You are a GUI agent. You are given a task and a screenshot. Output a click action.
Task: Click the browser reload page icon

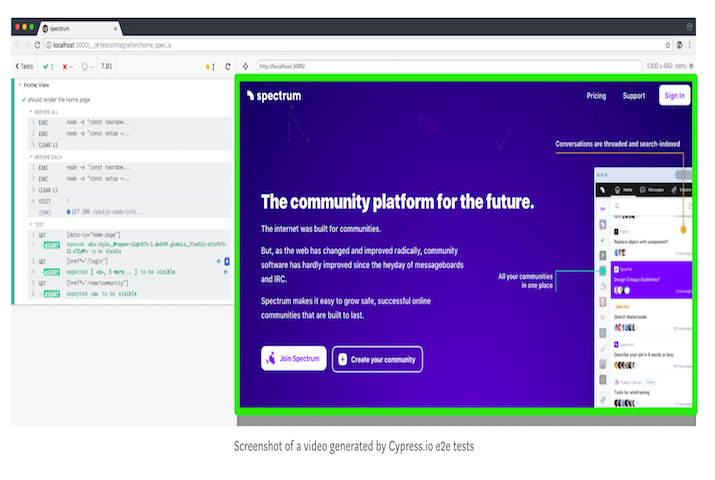coord(37,45)
